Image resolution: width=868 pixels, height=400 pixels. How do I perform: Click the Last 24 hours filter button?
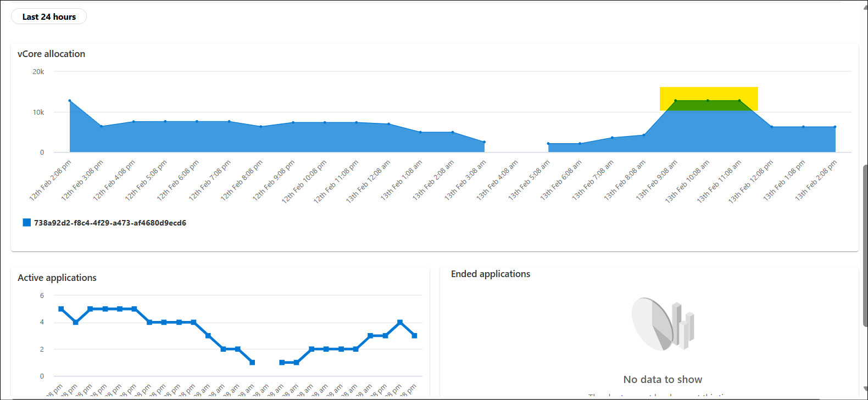click(49, 16)
